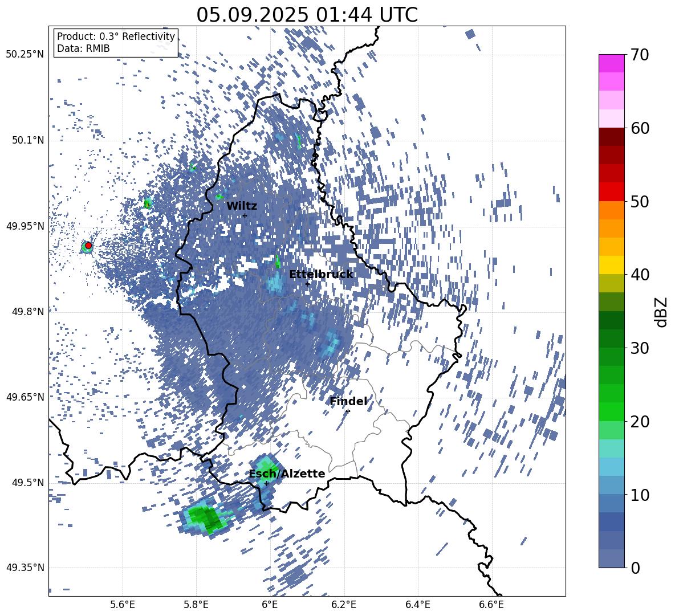Click the colorbar value 60 label
The width and height of the screenshot is (675, 616).
pos(640,128)
